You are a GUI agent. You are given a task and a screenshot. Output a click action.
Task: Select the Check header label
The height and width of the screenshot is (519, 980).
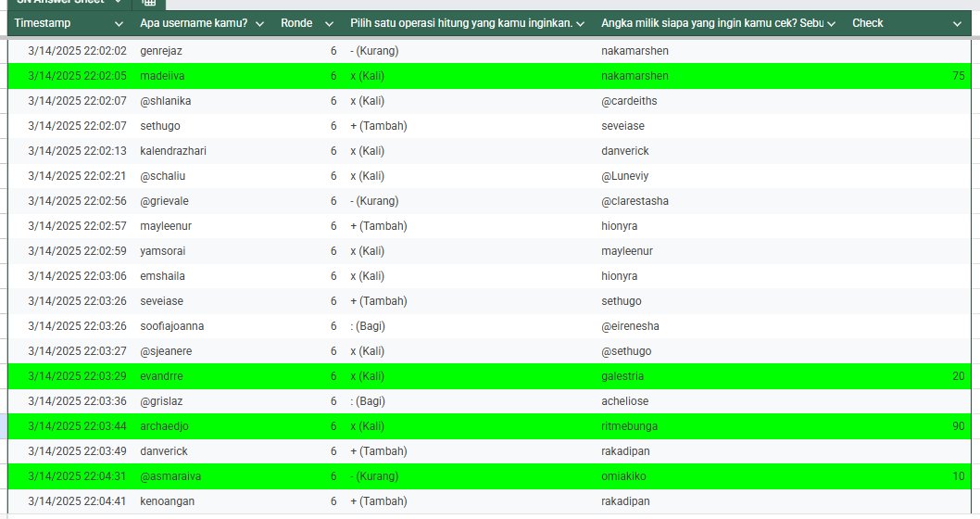click(x=868, y=23)
